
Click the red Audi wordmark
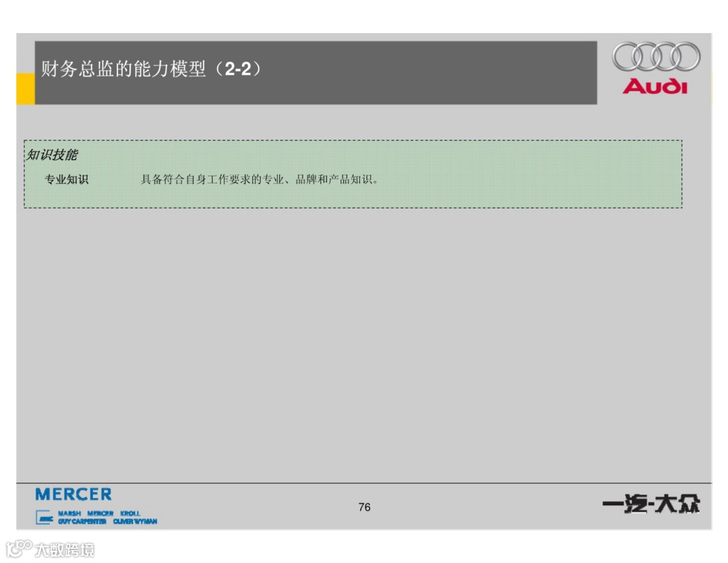[655, 86]
